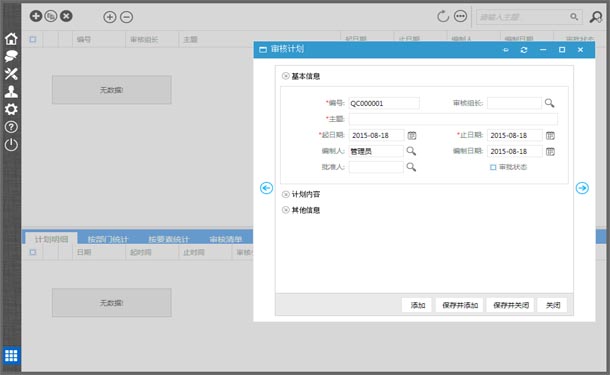Switch to the 按部门统计 tab
Image resolution: width=610 pixels, height=375 pixels.
[108, 239]
